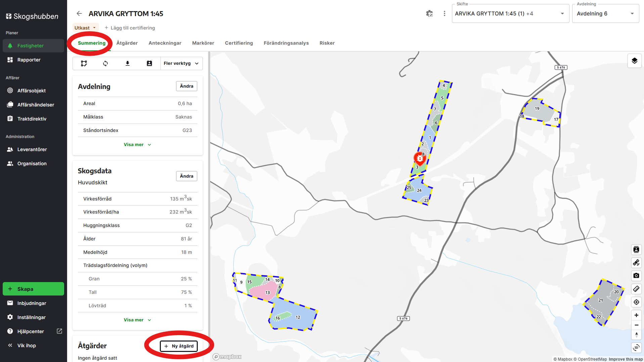Screen dimensions: 644x362
Task: Switch to the Risker tab
Action: coord(327,43)
